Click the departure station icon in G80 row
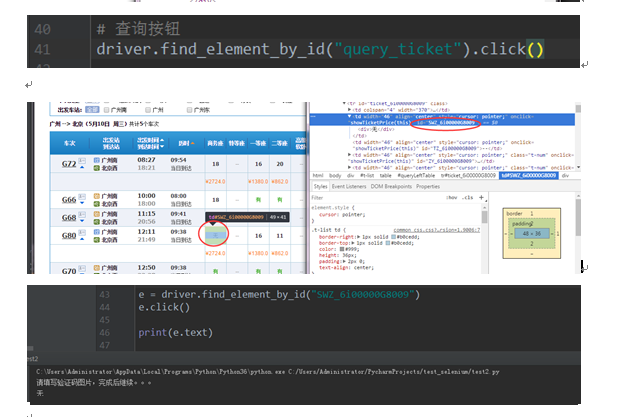Image resolution: width=627 pixels, height=417 pixels. (96, 232)
